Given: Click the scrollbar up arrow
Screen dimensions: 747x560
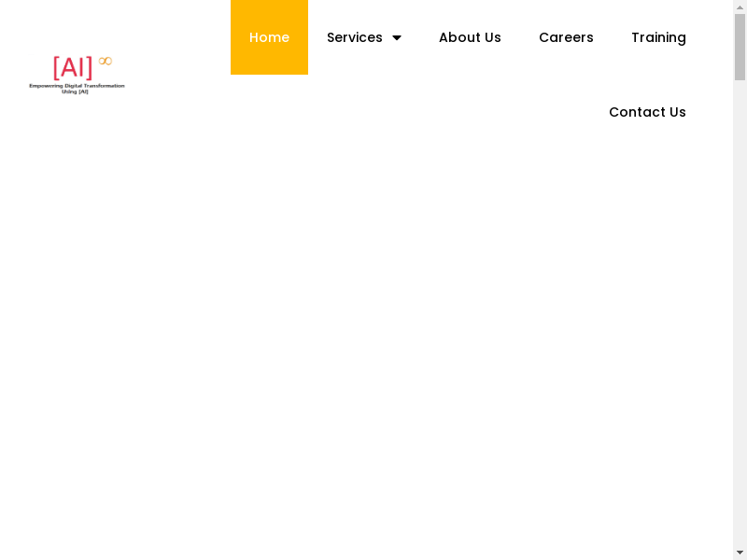Looking at the screenshot, I should (x=740, y=7).
